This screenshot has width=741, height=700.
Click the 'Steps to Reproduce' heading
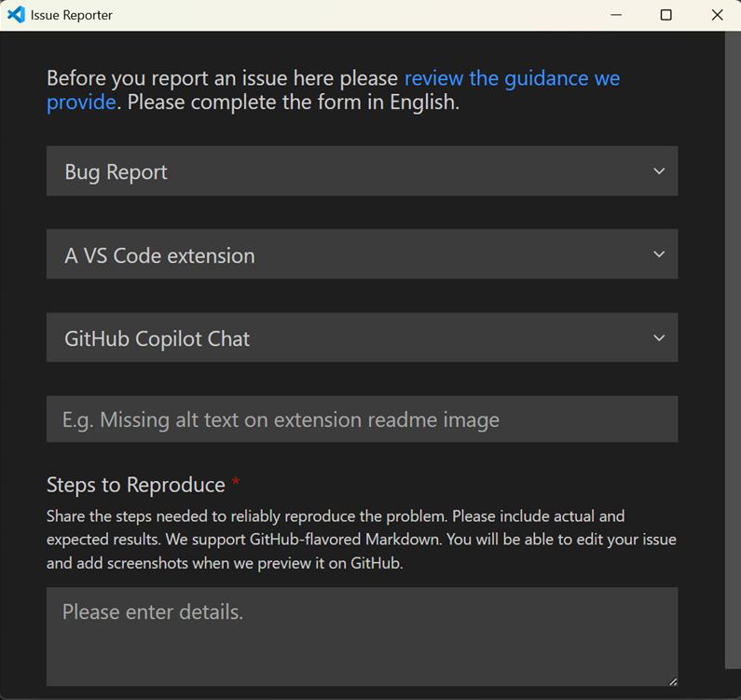pyautogui.click(x=136, y=485)
